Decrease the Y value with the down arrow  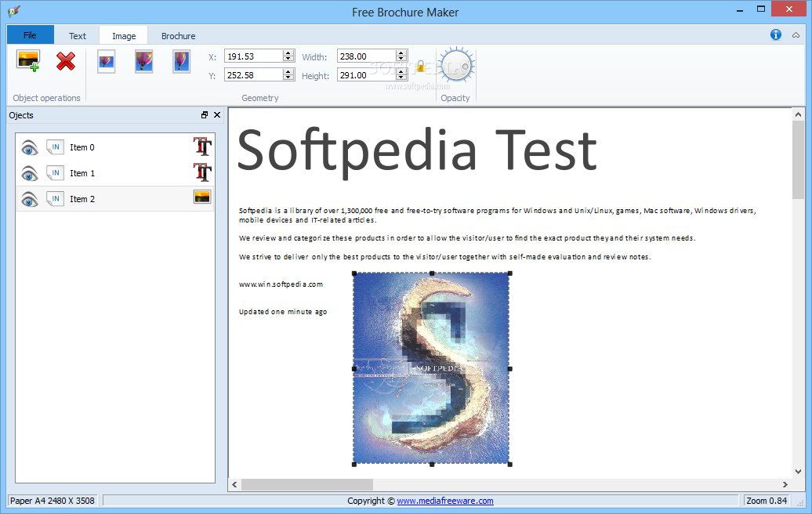pos(288,78)
